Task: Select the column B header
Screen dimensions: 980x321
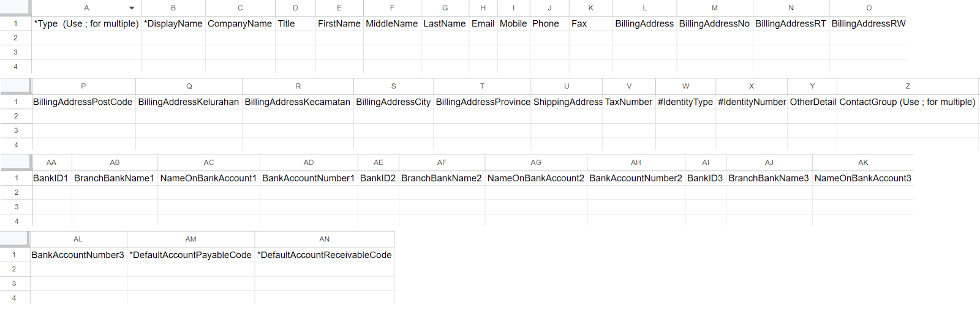Action: [x=173, y=8]
